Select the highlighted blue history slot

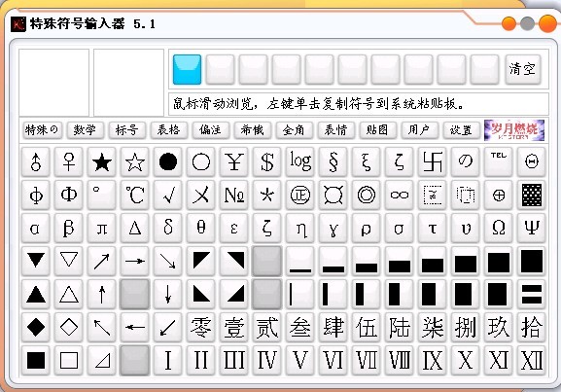(x=187, y=69)
